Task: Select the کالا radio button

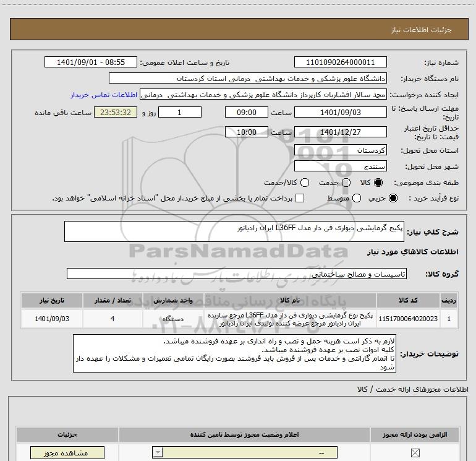Action: click(x=378, y=183)
